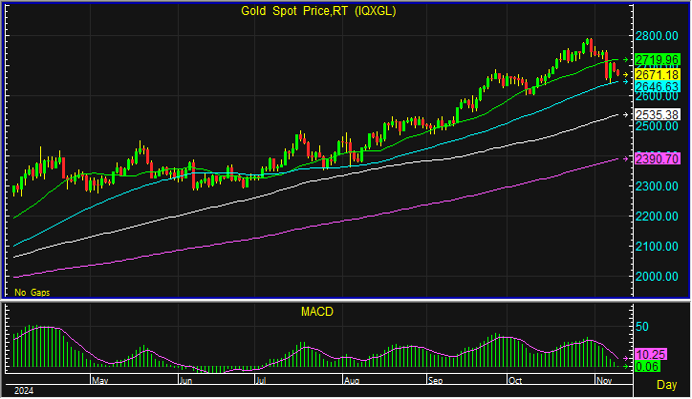Click the magenta 2390.70 moving average label

pyautogui.click(x=657, y=158)
